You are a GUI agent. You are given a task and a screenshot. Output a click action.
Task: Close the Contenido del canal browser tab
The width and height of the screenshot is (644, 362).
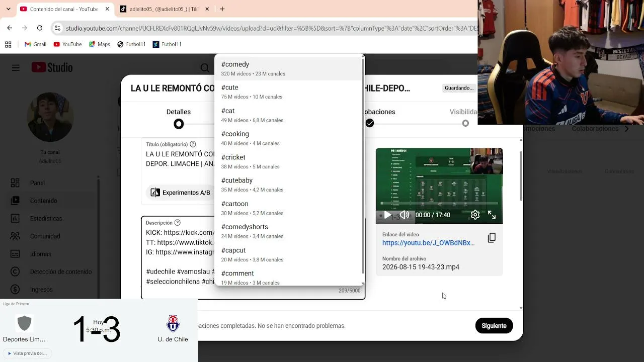pyautogui.click(x=108, y=9)
